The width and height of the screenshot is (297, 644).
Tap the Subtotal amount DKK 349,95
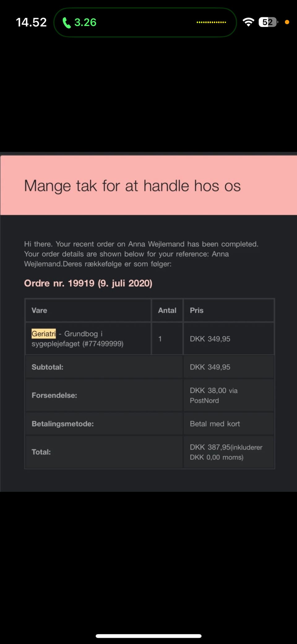(210, 367)
